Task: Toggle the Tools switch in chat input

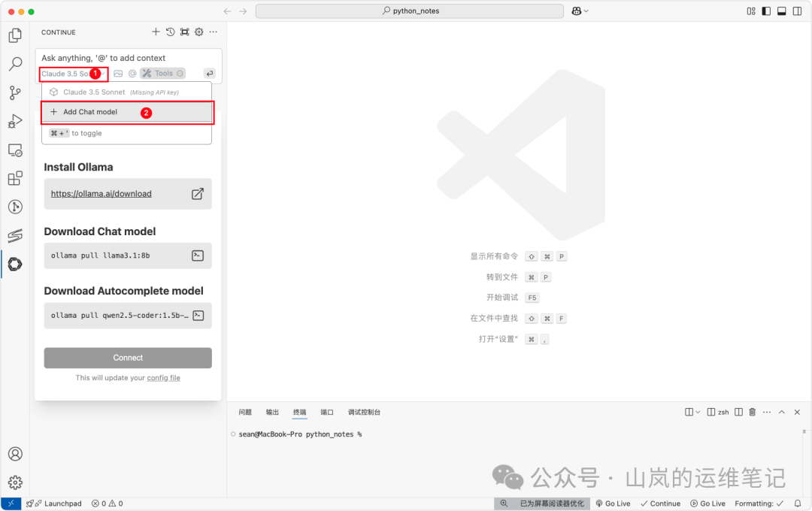Action: pos(161,73)
